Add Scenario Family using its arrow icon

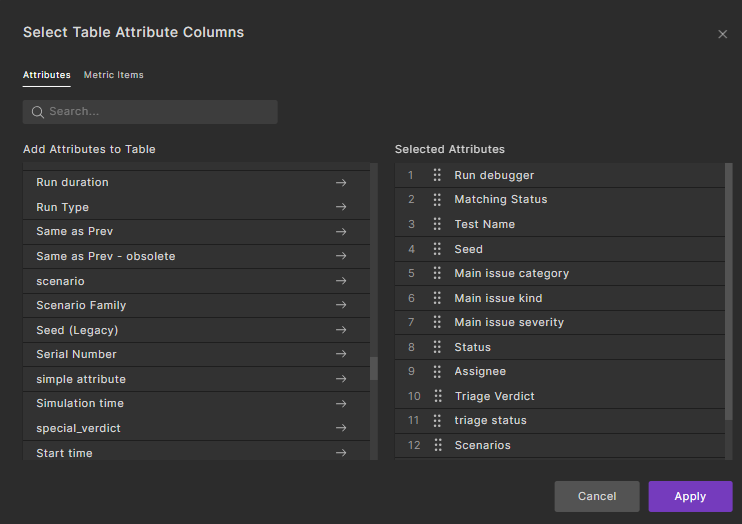pos(341,305)
